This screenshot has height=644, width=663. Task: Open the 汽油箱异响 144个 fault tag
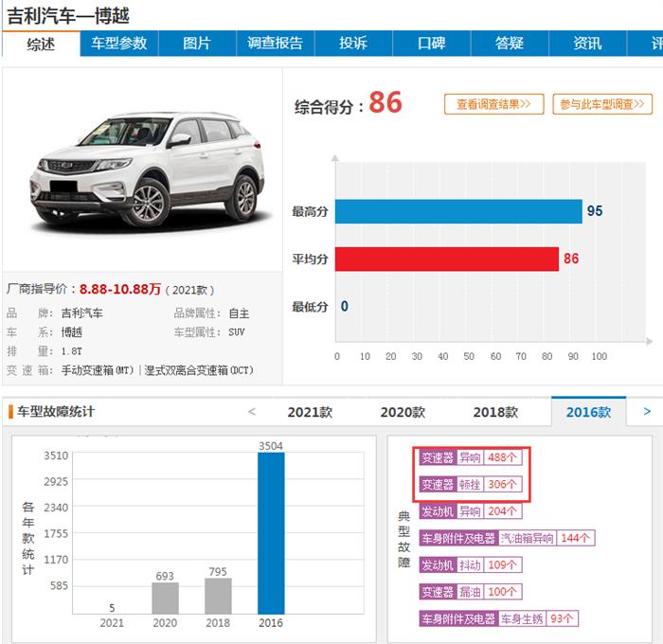[507, 538]
